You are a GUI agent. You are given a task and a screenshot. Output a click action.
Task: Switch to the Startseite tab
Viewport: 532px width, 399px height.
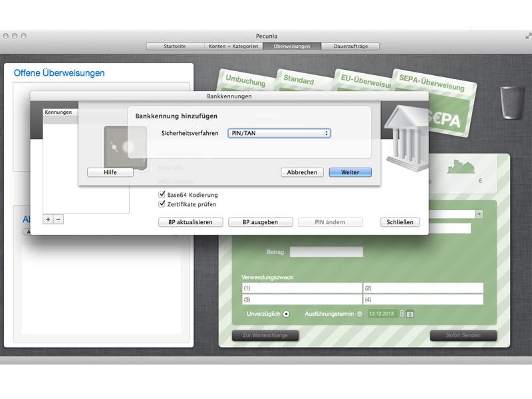click(x=175, y=46)
